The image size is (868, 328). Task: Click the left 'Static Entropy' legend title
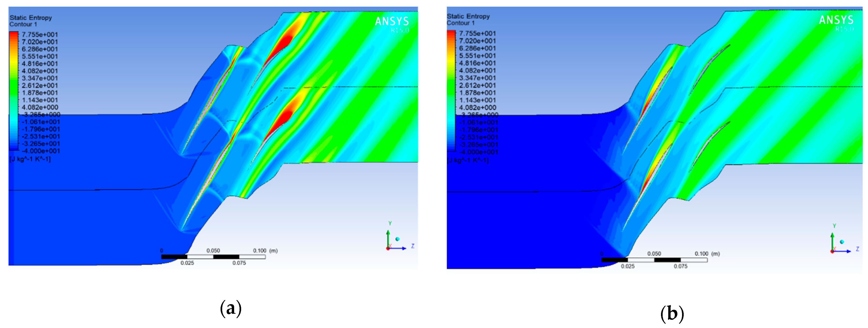coord(31,18)
